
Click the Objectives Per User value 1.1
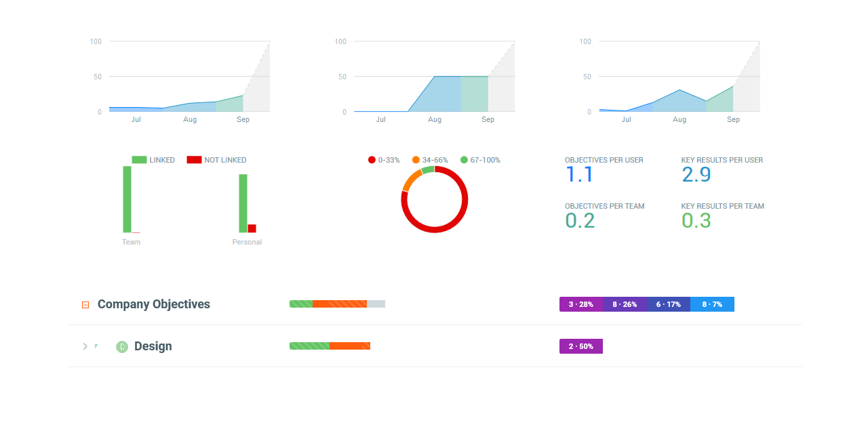click(579, 175)
